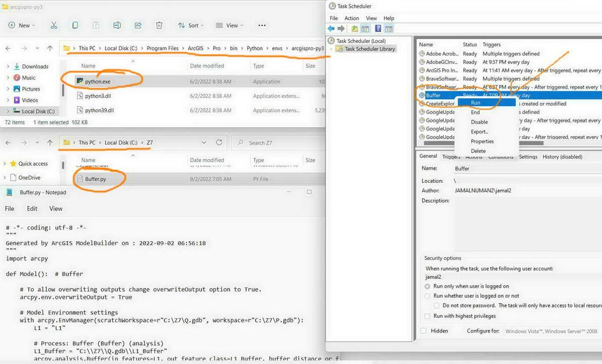Open the 'Configure for' dropdown
The width and height of the screenshot is (602, 364).
click(x=552, y=331)
